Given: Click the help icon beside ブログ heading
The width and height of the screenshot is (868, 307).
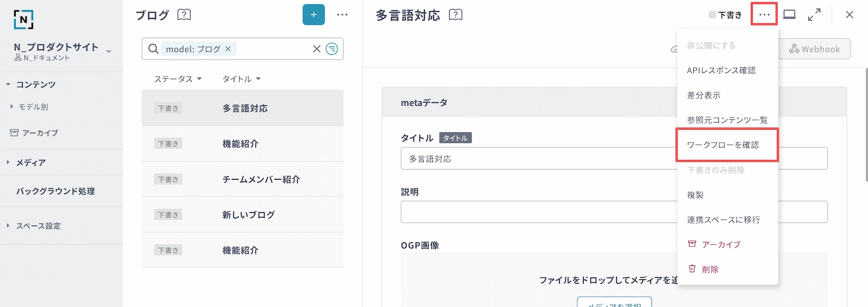Looking at the screenshot, I should click(x=184, y=15).
